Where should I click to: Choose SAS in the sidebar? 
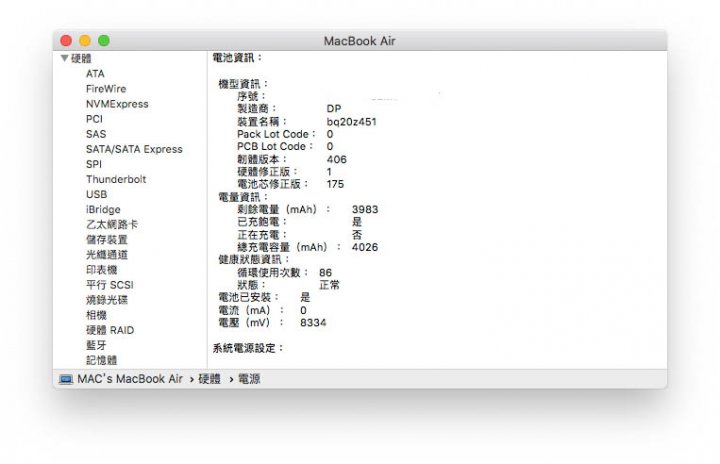click(x=96, y=134)
